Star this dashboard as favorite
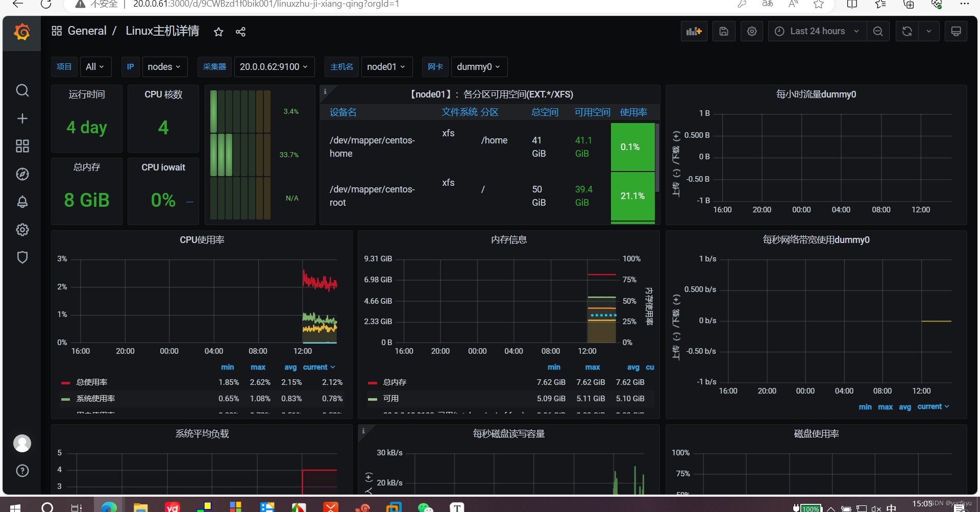 tap(218, 32)
